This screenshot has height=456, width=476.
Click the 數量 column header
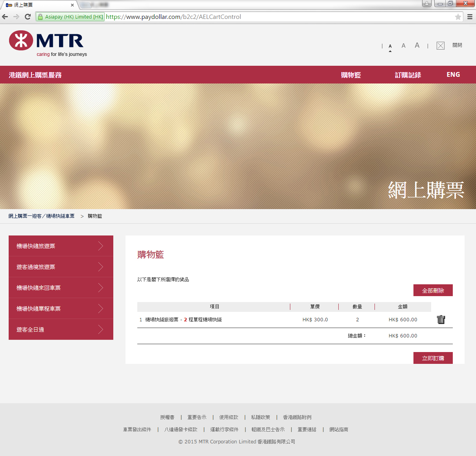pyautogui.click(x=357, y=306)
